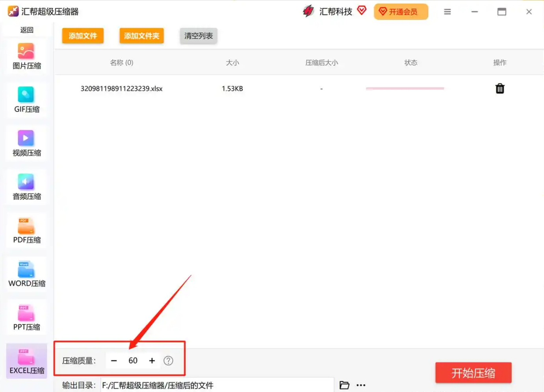Click the 开始压缩 button
Screen dimensions: 544x392
pyautogui.click(x=473, y=373)
